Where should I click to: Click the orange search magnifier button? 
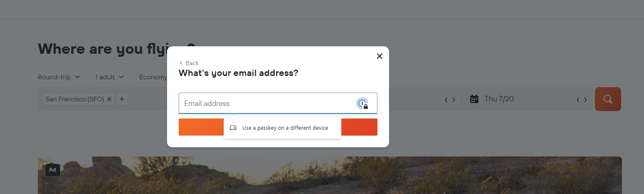[x=608, y=99]
